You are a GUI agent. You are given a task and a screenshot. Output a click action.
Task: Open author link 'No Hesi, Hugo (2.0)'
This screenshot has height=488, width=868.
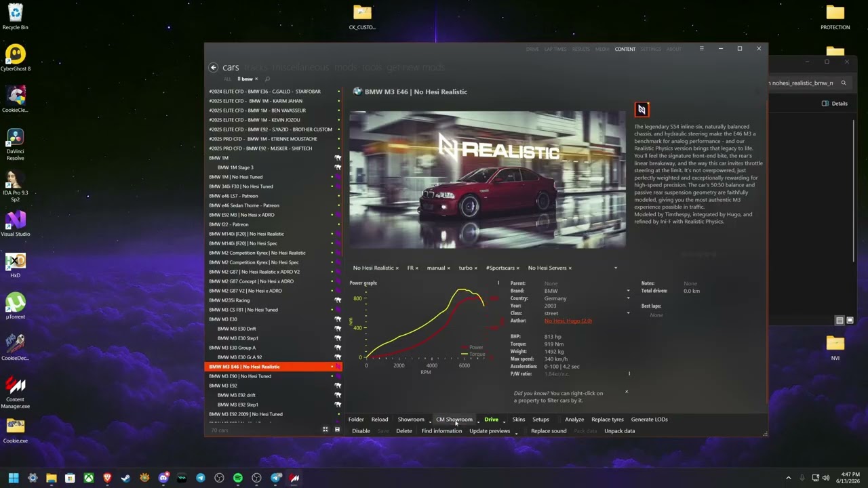pyautogui.click(x=568, y=321)
